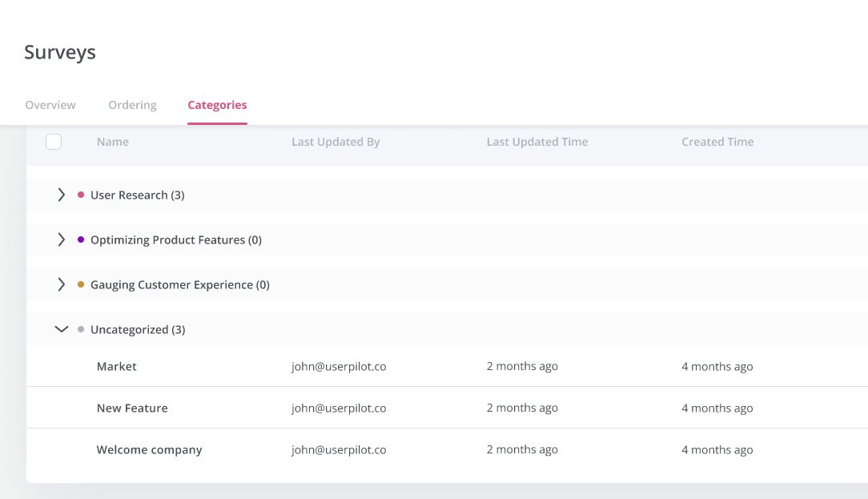Select Gauging Customer Experience (0) label

pyautogui.click(x=180, y=284)
